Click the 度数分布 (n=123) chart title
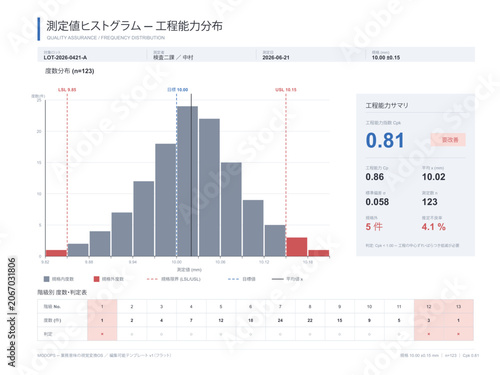Screen dimensions: 500x375 (70, 71)
